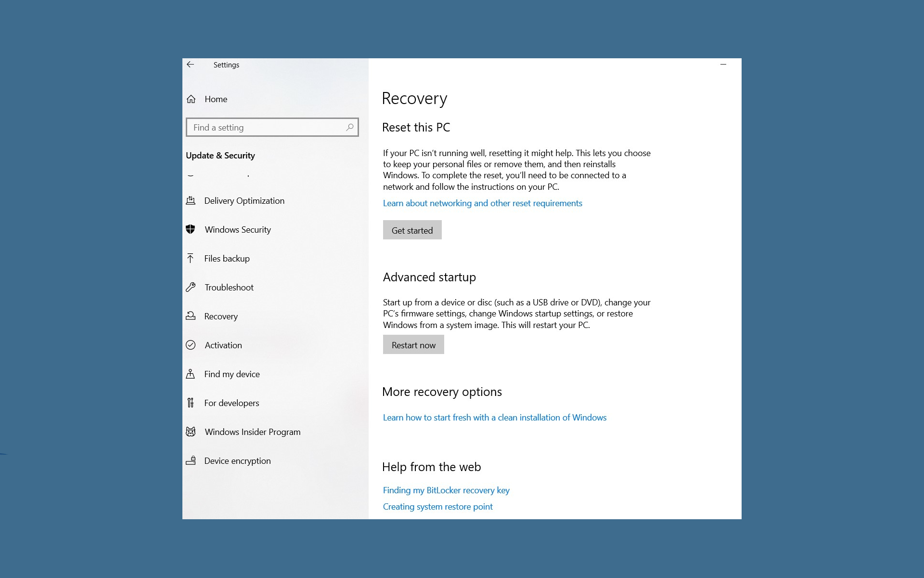Click the Activation checkmark circle icon
Image resolution: width=924 pixels, height=578 pixels.
[x=191, y=345]
